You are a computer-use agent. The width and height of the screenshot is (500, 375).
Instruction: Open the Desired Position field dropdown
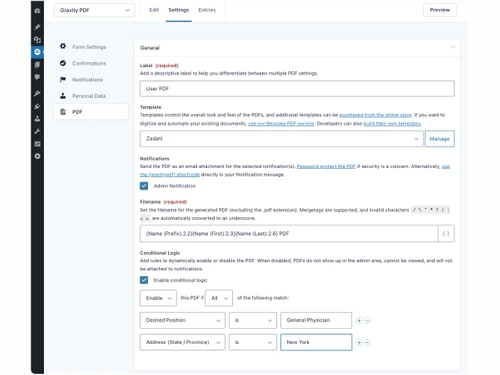click(x=183, y=320)
